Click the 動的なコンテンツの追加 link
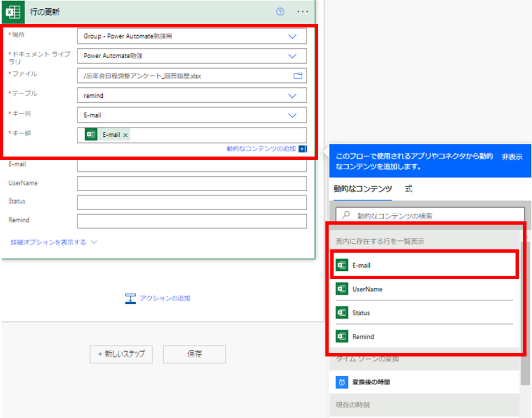 click(261, 148)
